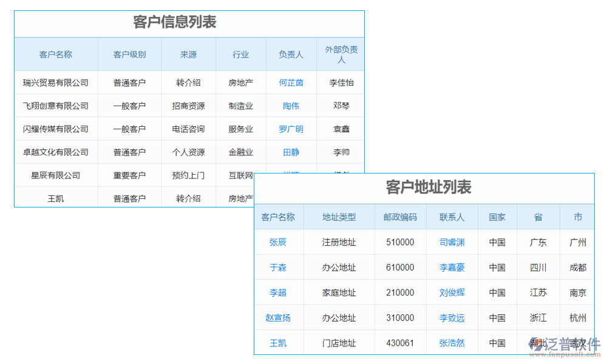
Task: Sort by the 客户级别 column header
Action: coord(129,54)
